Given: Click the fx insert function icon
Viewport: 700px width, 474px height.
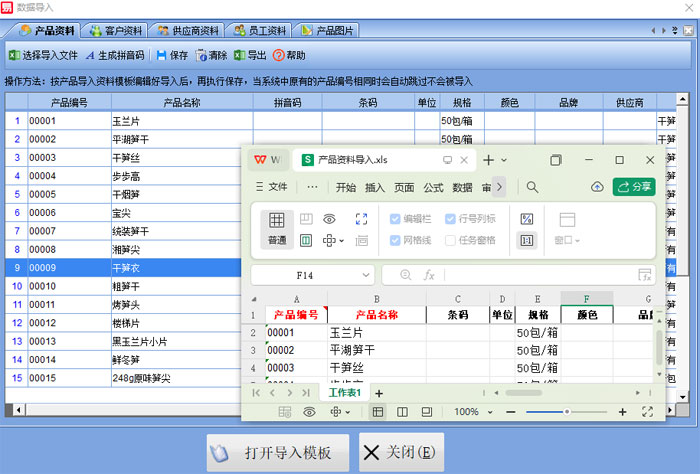Looking at the screenshot, I should pos(429,275).
